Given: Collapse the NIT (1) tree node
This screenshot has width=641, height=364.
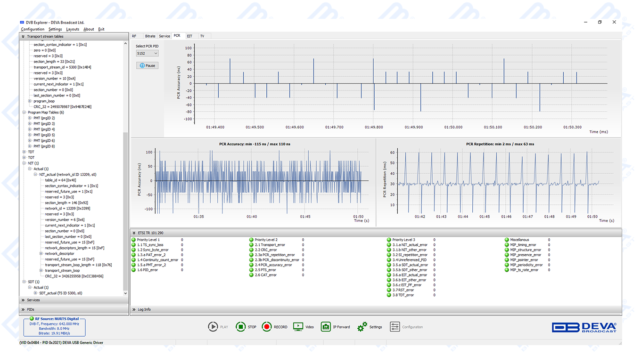Looking at the screenshot, I should coord(24,163).
